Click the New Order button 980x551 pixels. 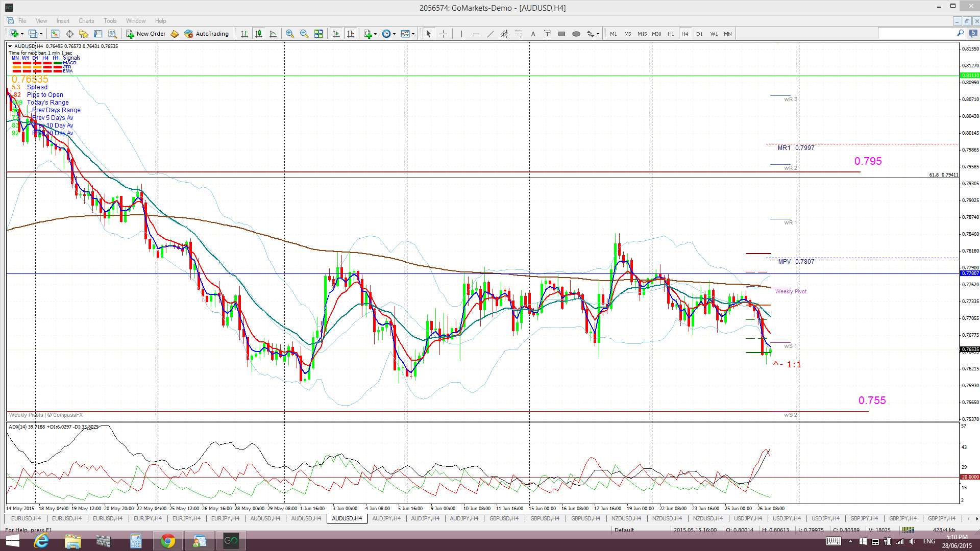146,34
